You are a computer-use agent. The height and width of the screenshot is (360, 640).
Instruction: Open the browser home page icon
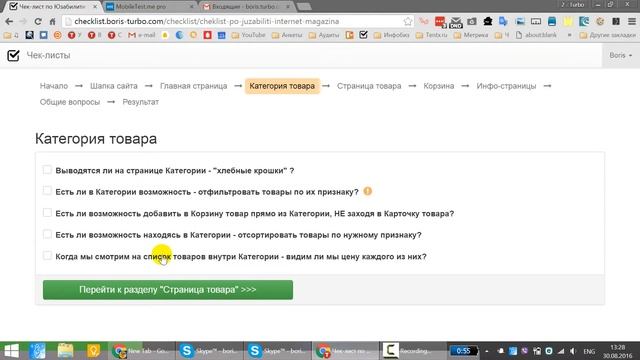(52, 21)
